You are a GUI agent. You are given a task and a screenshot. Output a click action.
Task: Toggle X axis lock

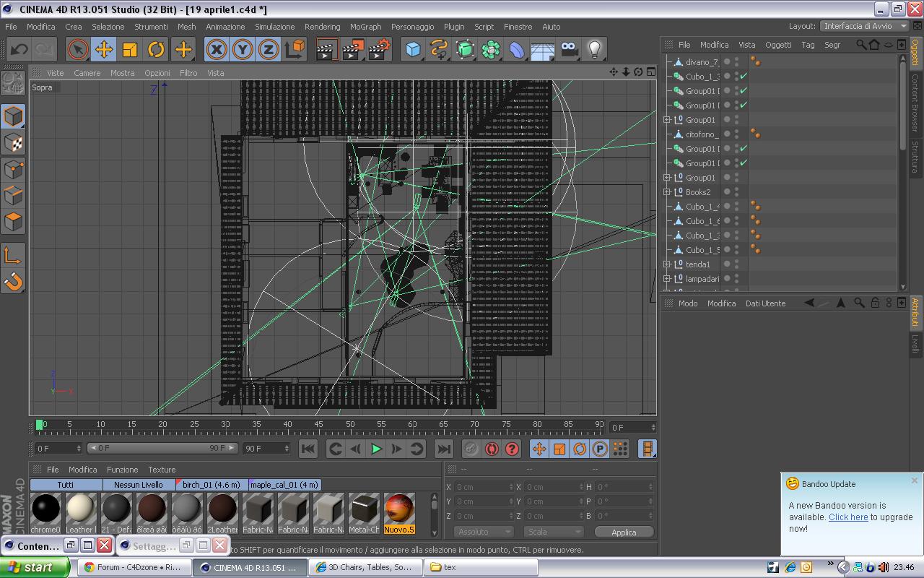point(216,49)
